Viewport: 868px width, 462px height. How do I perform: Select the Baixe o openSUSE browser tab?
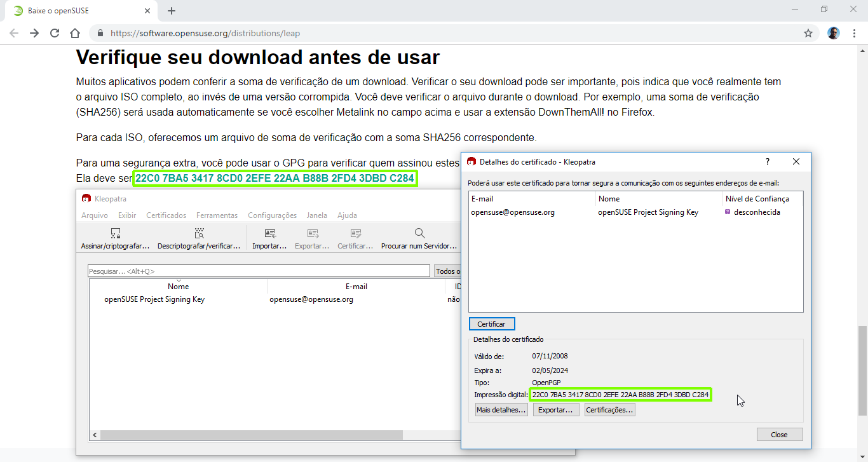83,11
